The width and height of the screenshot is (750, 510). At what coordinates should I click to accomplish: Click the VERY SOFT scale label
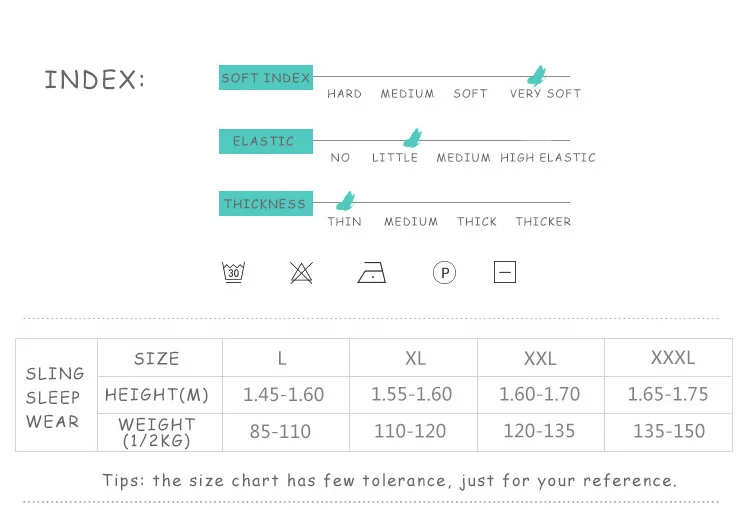(545, 94)
